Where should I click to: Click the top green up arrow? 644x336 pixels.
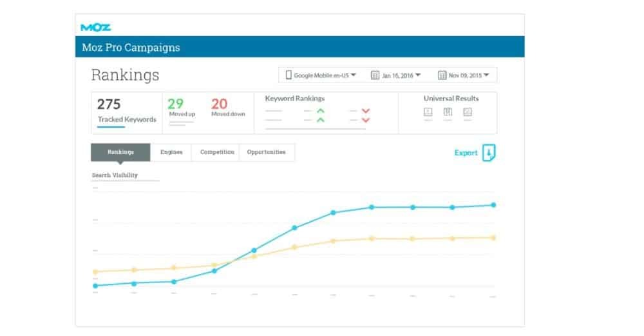coord(320,111)
